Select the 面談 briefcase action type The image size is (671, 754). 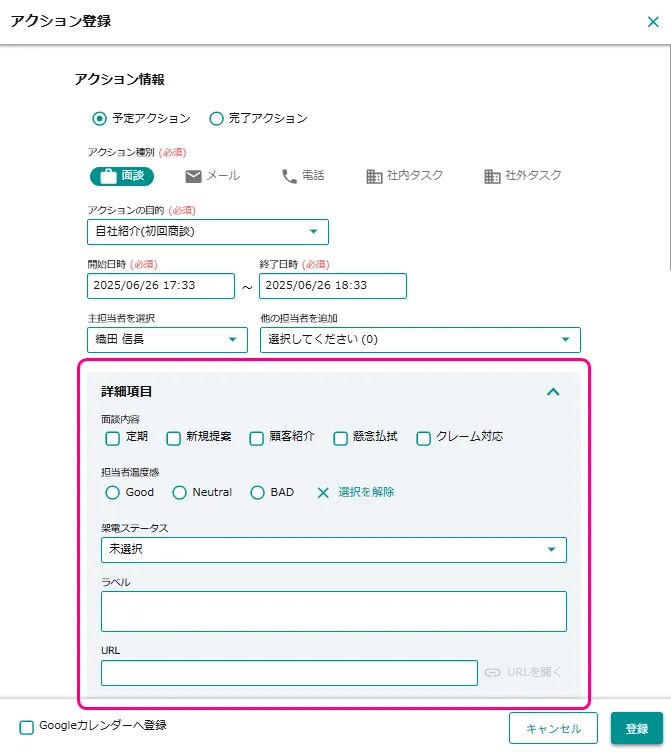tap(122, 176)
